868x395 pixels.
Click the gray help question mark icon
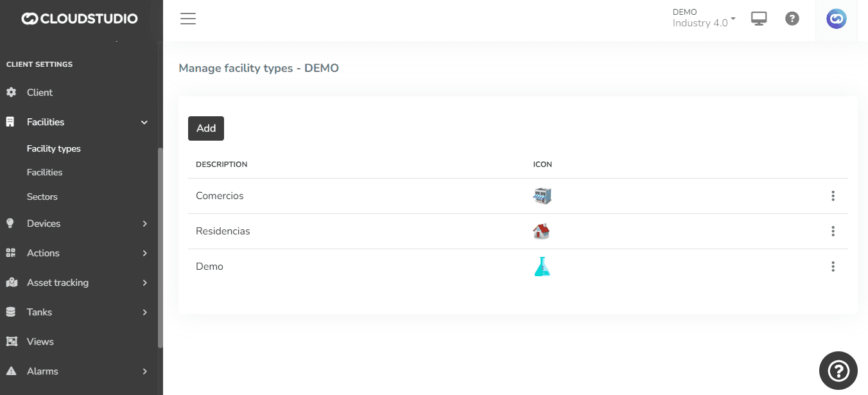tap(792, 19)
